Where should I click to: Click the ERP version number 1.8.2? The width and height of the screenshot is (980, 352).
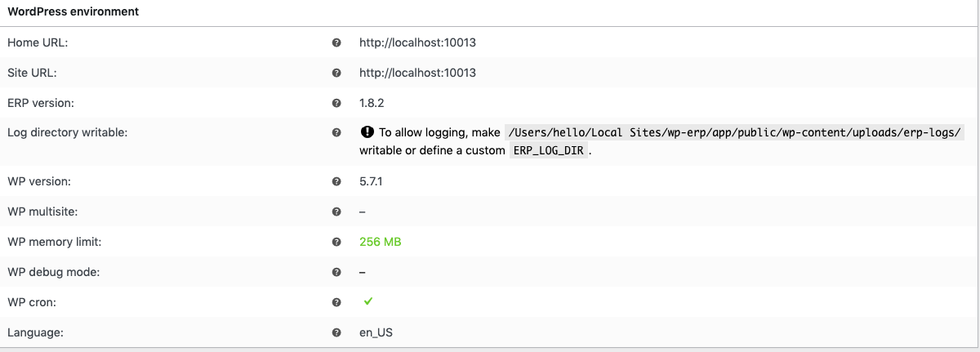(372, 103)
